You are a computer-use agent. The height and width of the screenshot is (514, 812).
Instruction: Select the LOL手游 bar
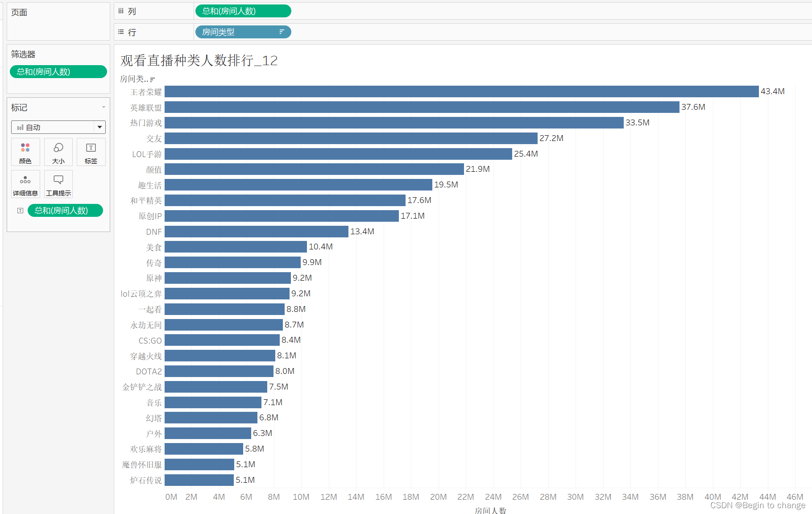coord(338,154)
